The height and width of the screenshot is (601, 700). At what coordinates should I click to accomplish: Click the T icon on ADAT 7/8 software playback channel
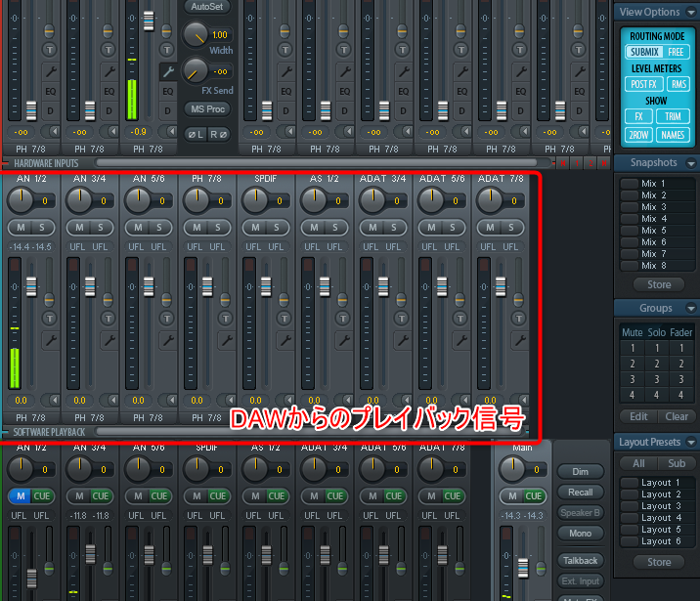519,319
